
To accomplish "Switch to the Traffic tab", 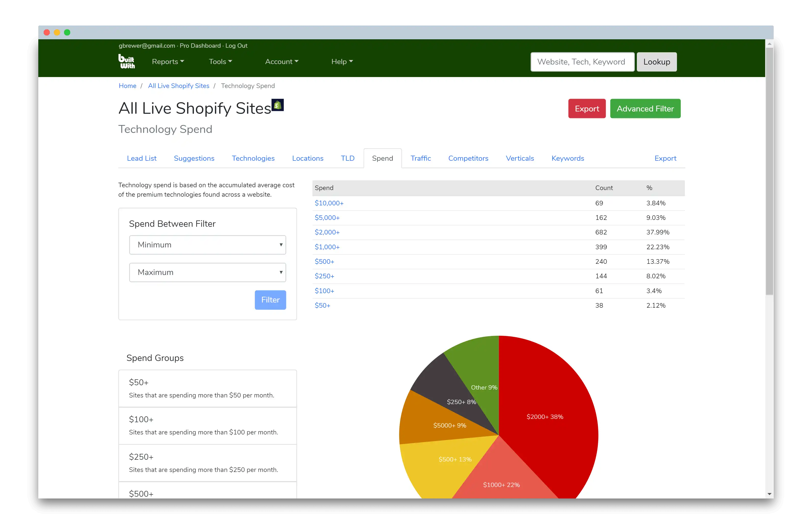I will [x=421, y=158].
